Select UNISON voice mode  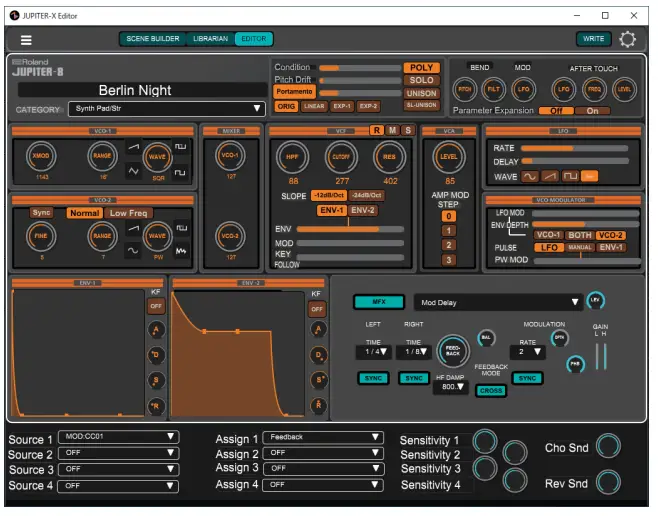pos(421,94)
